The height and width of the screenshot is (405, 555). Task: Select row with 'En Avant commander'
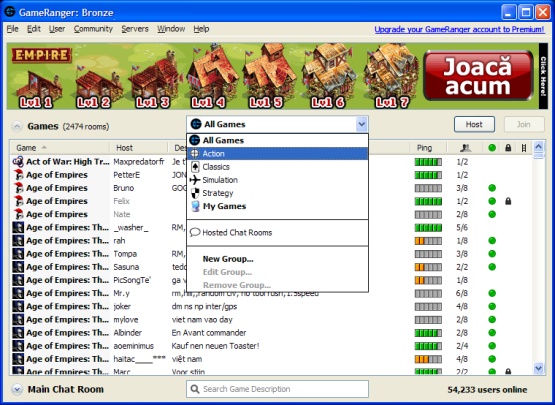(271, 333)
